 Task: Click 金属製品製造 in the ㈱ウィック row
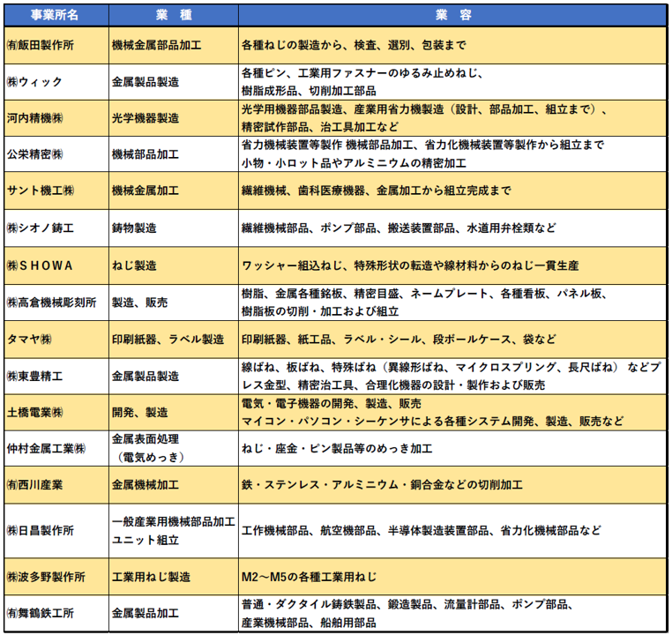tap(174, 82)
